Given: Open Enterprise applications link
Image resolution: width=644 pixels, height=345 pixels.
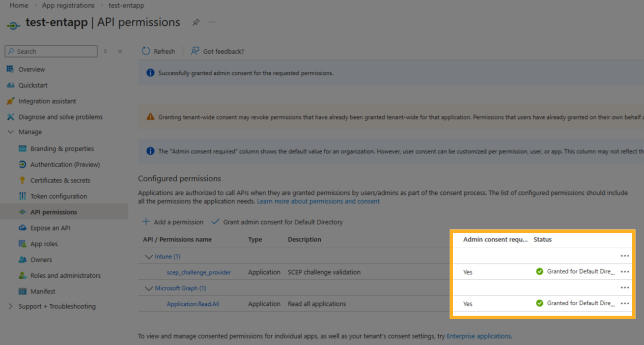Looking at the screenshot, I should [479, 336].
